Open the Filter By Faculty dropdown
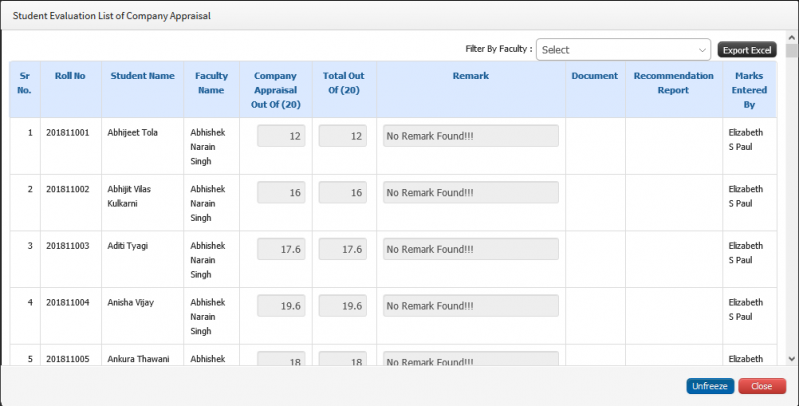The width and height of the screenshot is (799, 406). [x=623, y=49]
